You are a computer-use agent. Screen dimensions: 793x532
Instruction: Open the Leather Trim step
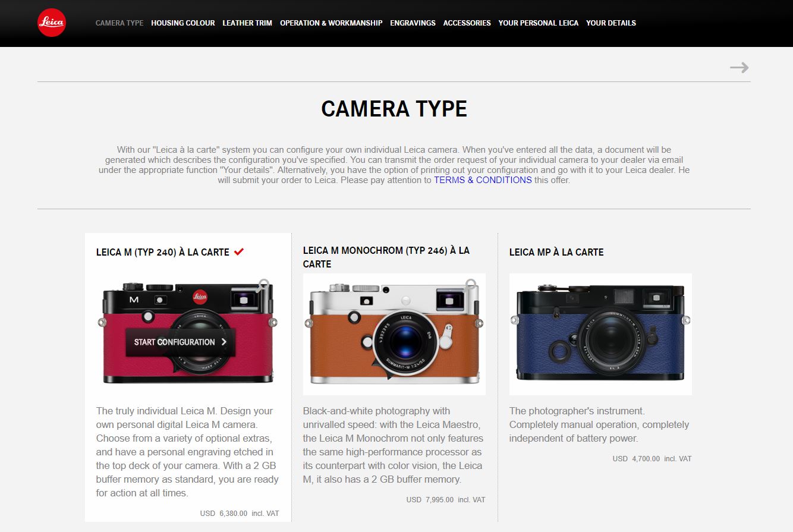(247, 23)
